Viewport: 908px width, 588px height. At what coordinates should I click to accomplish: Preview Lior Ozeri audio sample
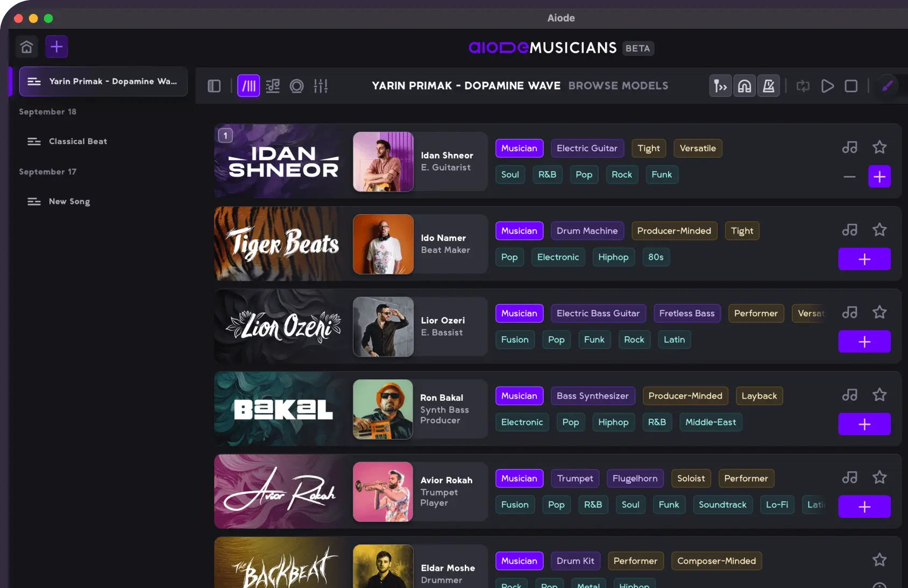pyautogui.click(x=850, y=313)
